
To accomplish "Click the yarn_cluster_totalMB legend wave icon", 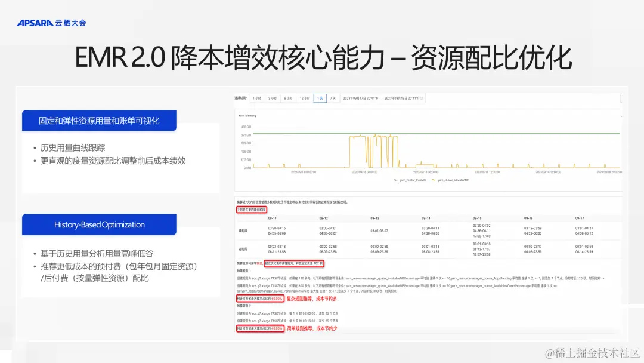I will 395,180.
